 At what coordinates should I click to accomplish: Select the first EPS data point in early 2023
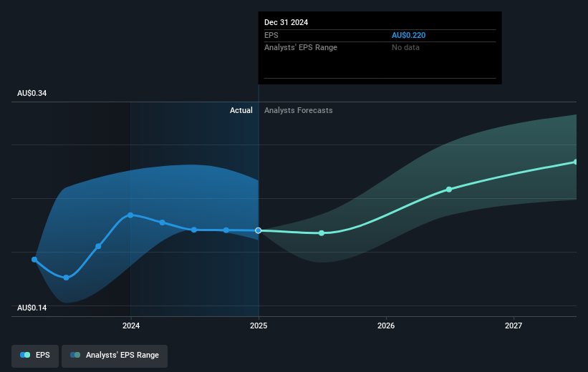(x=34, y=260)
